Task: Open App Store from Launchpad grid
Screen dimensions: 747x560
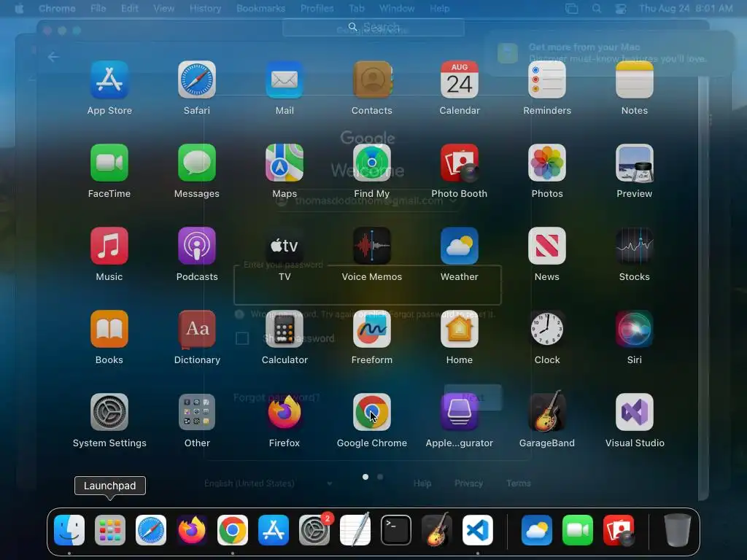Action: [x=109, y=79]
